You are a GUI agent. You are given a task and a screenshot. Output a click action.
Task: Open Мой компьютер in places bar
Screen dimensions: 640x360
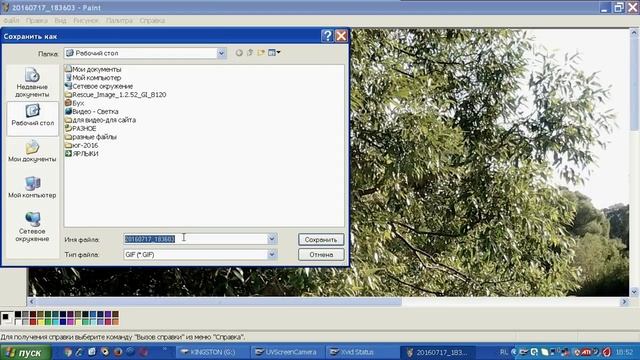click(32, 188)
